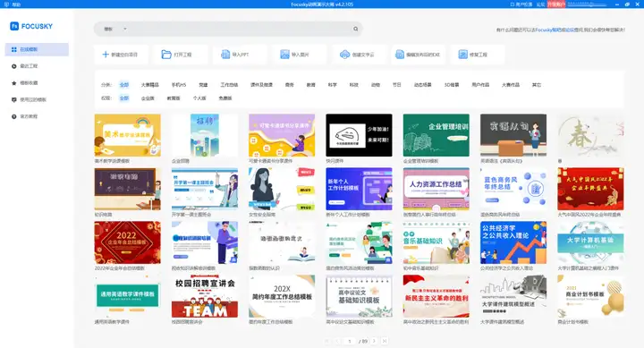
Task: Open the Focusky贴吧 link in help text
Action: click(x=548, y=30)
